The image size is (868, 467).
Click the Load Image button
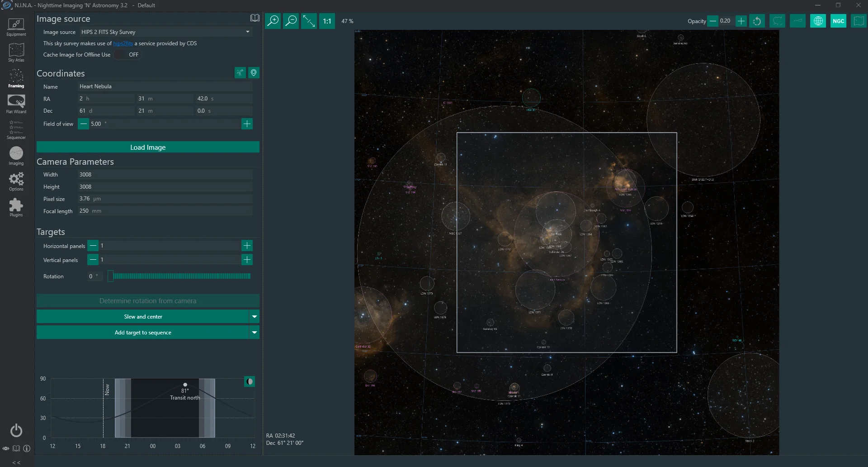pos(148,147)
